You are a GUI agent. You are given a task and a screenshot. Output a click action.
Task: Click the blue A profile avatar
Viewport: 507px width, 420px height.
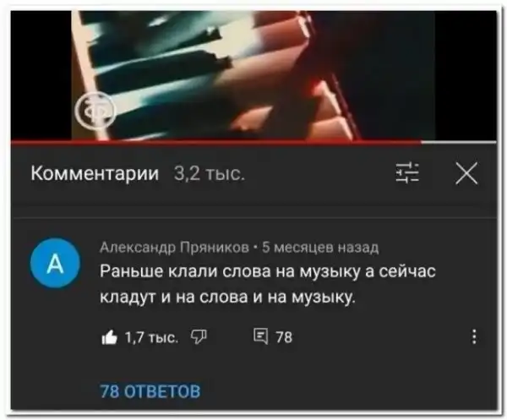pos(55,263)
